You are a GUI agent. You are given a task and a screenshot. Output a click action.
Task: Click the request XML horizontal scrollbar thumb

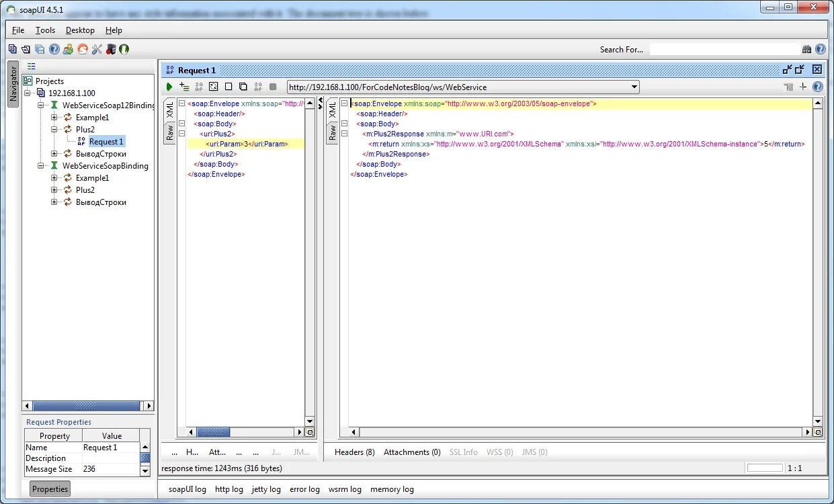[213, 432]
